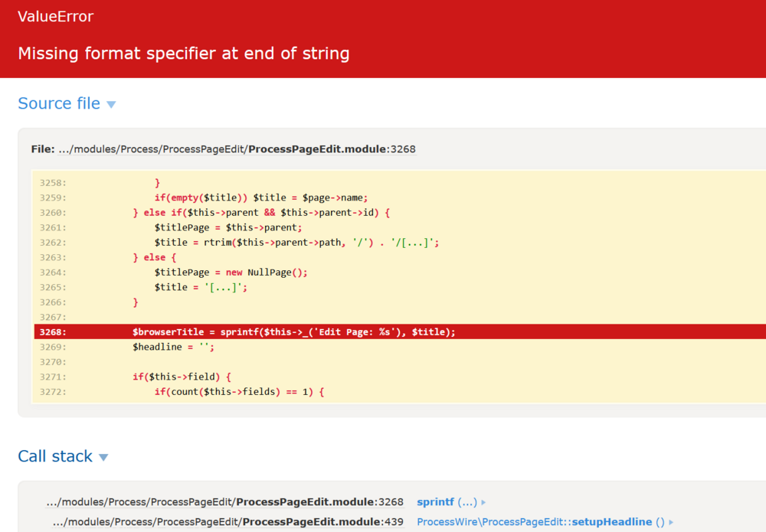The width and height of the screenshot is (766, 532).
Task: Click the Missing format specifier error message
Action: (x=183, y=54)
